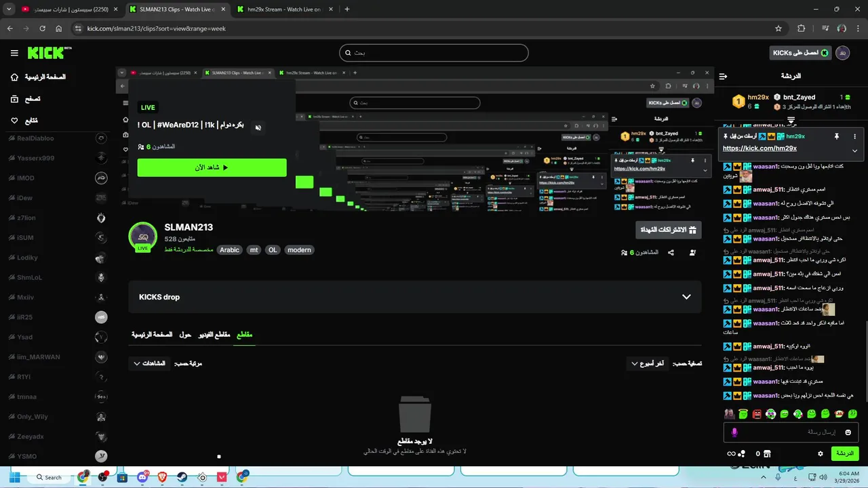Click the share icon under the stream
Image resolution: width=868 pixels, height=488 pixels.
(671, 252)
